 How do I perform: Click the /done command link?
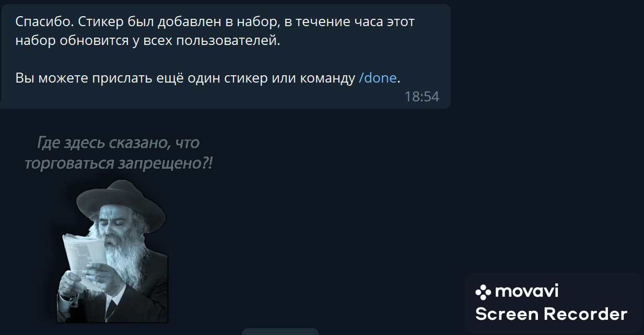click(x=378, y=78)
